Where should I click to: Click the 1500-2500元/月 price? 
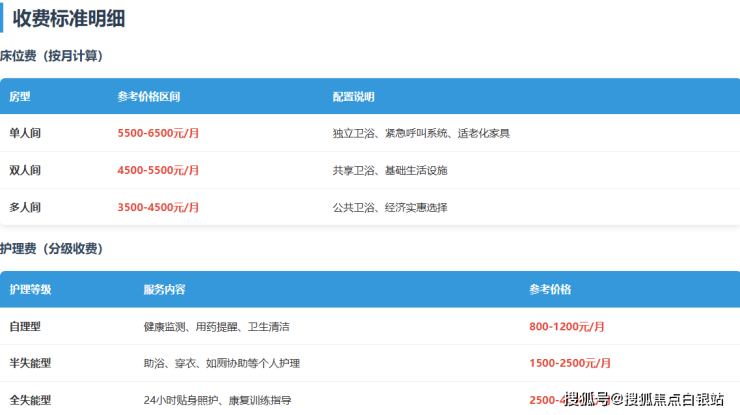tap(570, 363)
